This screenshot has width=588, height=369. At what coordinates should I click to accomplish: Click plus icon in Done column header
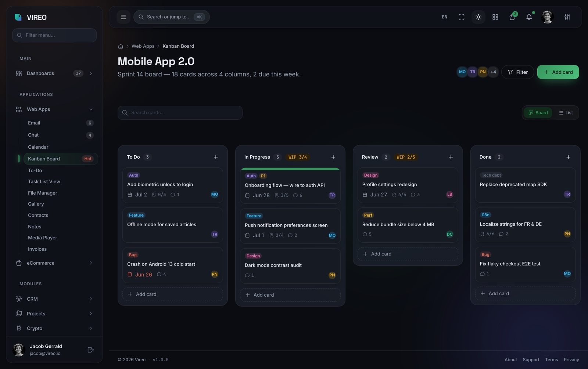tap(569, 157)
